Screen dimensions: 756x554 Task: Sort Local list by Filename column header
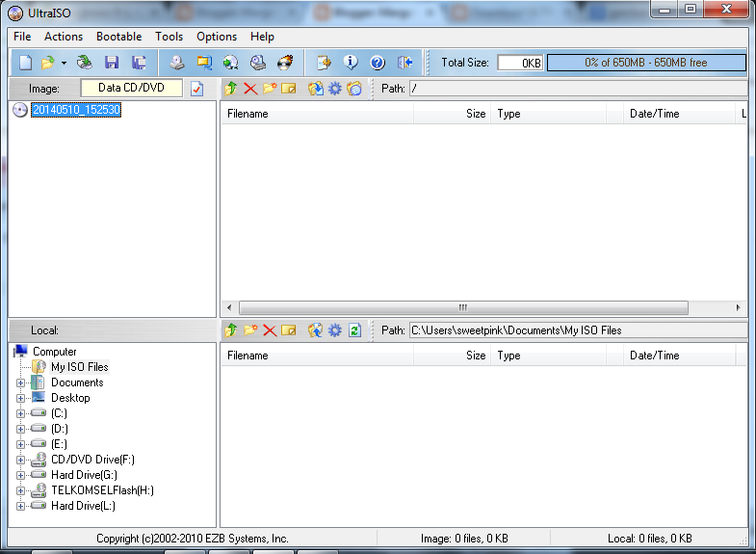pos(317,356)
